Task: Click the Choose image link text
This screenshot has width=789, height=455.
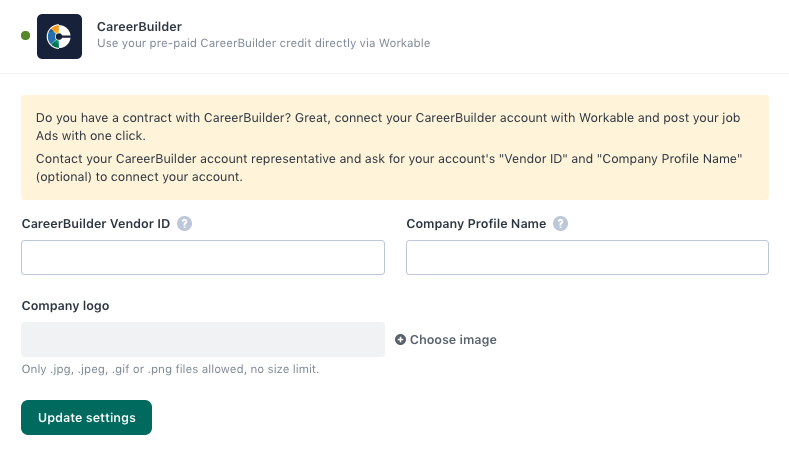Action: point(453,340)
